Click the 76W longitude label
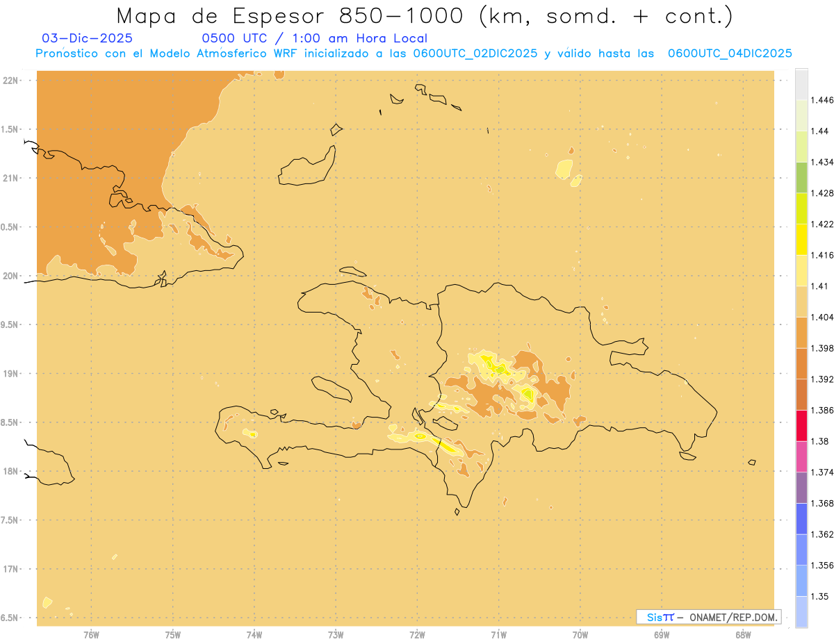The width and height of the screenshot is (834, 644). (x=91, y=635)
